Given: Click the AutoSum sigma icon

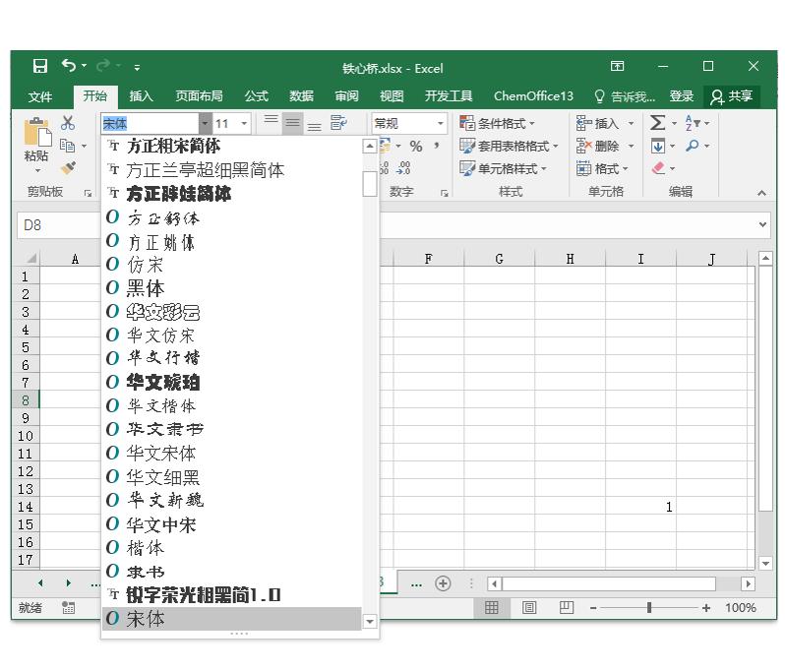Looking at the screenshot, I should click(657, 123).
